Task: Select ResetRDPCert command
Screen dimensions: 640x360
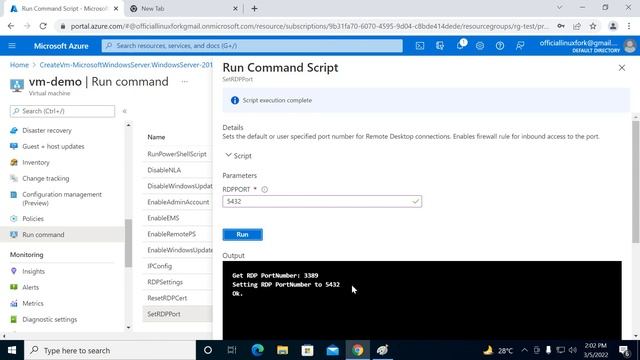Action: click(x=167, y=298)
